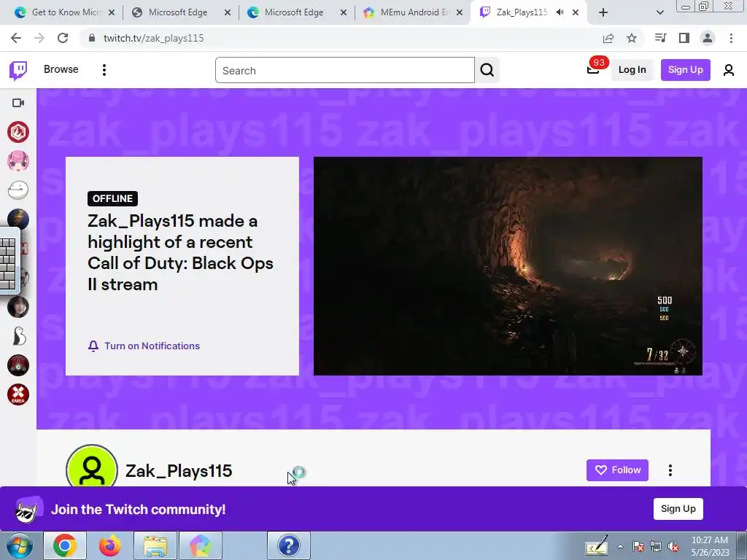Reload the current page
The width and height of the screenshot is (747, 560).
tap(63, 38)
